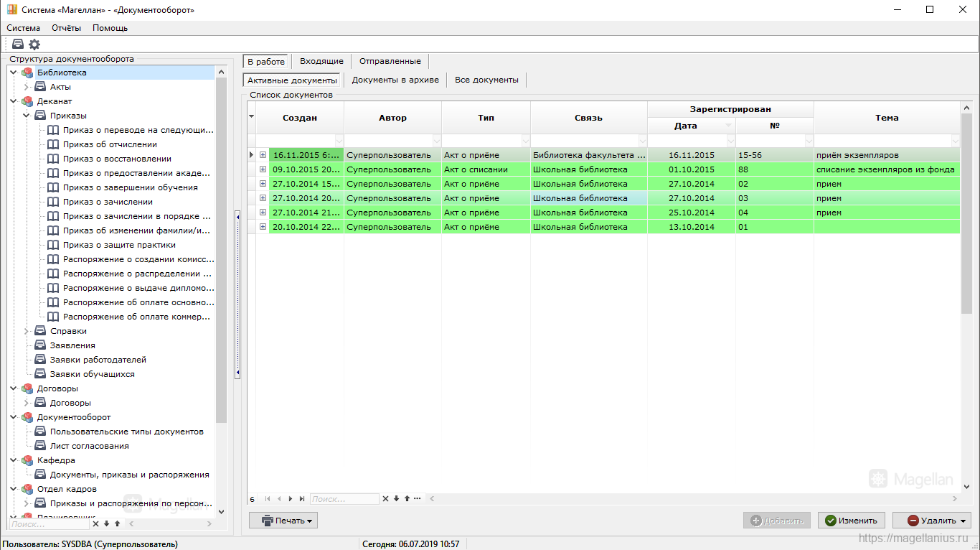Viewport: 980px width, 550px height.
Task: Click the document list Поиск search field
Action: click(x=344, y=498)
